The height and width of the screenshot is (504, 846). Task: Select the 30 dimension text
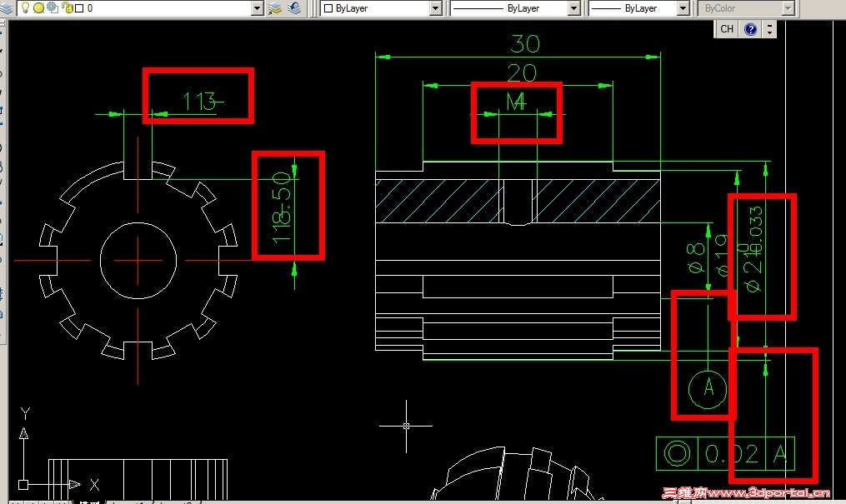click(525, 44)
